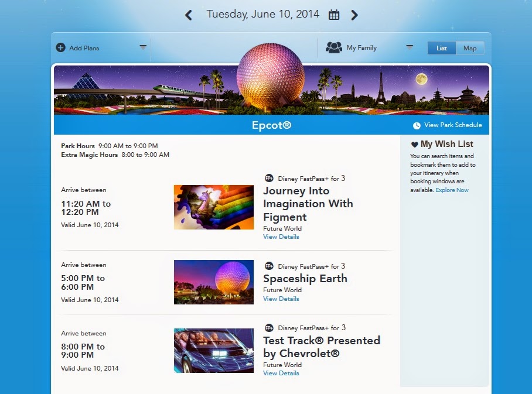Click Extra Magic Hours 8:00 to 9:00 AM text
The image size is (532, 394).
coord(115,155)
